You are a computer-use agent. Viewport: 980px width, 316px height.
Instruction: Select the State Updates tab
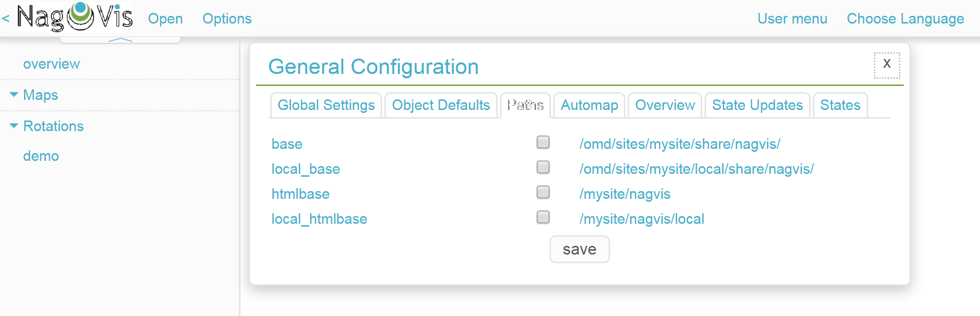(x=757, y=105)
